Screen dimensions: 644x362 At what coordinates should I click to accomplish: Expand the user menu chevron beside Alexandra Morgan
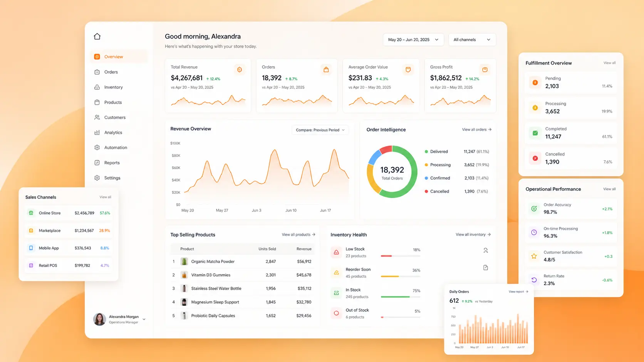(144, 319)
